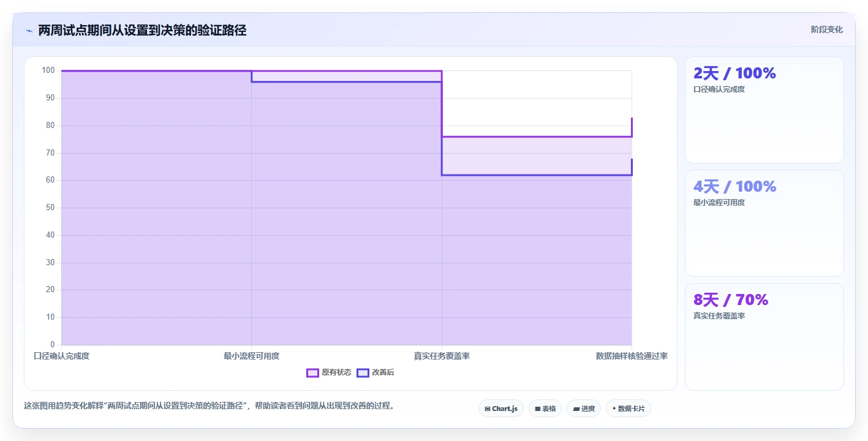Click the 进度 tag
Screen dimensions: 868x441
click(x=584, y=409)
